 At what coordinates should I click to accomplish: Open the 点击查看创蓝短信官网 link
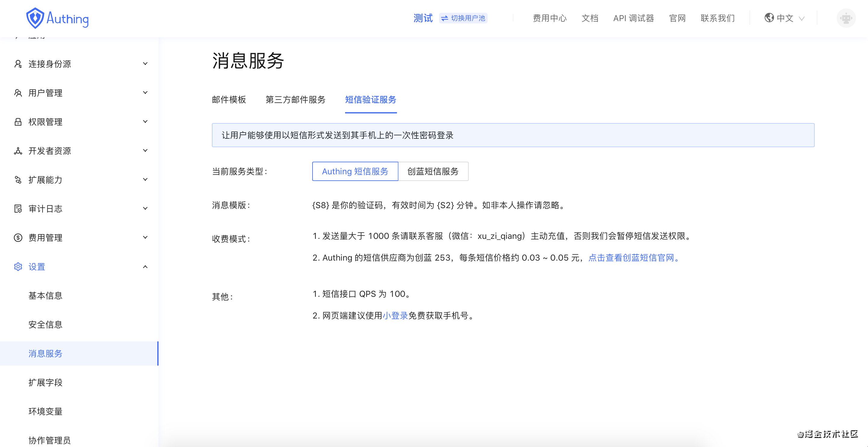click(x=634, y=258)
